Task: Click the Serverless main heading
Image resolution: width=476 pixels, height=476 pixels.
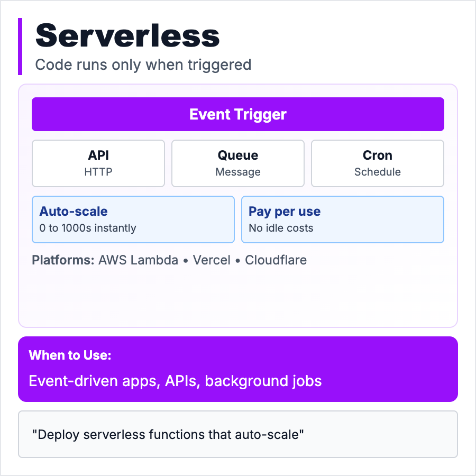Action: 127,36
